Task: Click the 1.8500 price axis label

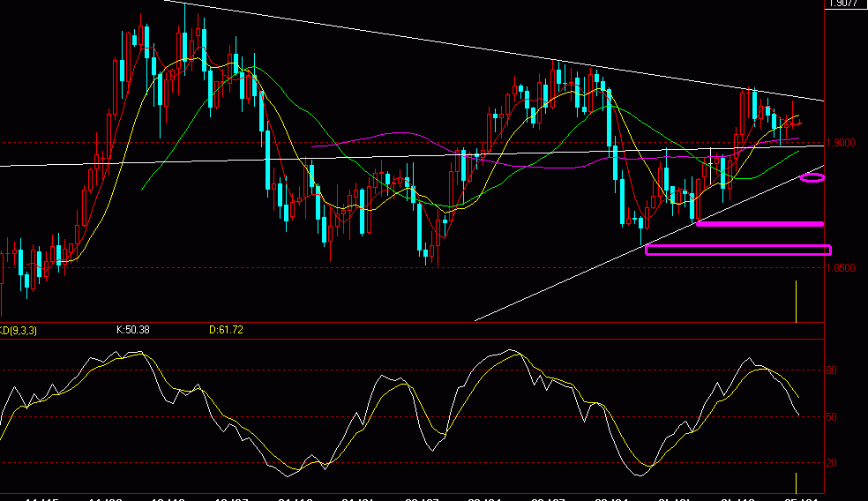Action: pyautogui.click(x=841, y=268)
